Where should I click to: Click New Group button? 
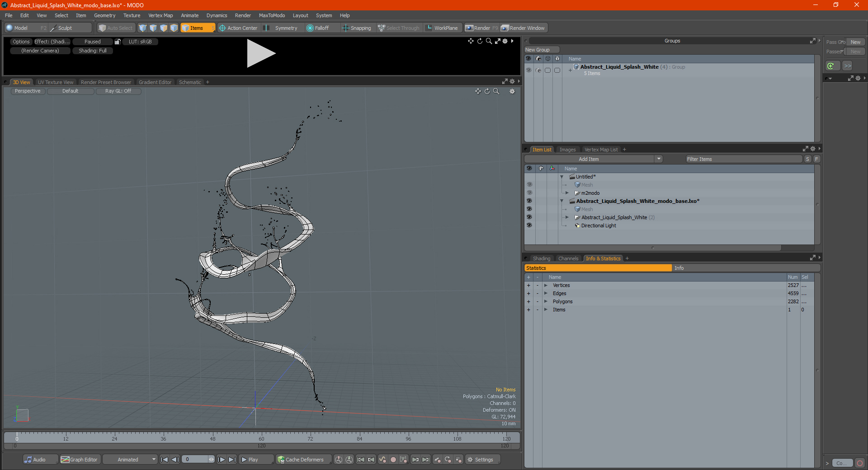click(x=542, y=50)
